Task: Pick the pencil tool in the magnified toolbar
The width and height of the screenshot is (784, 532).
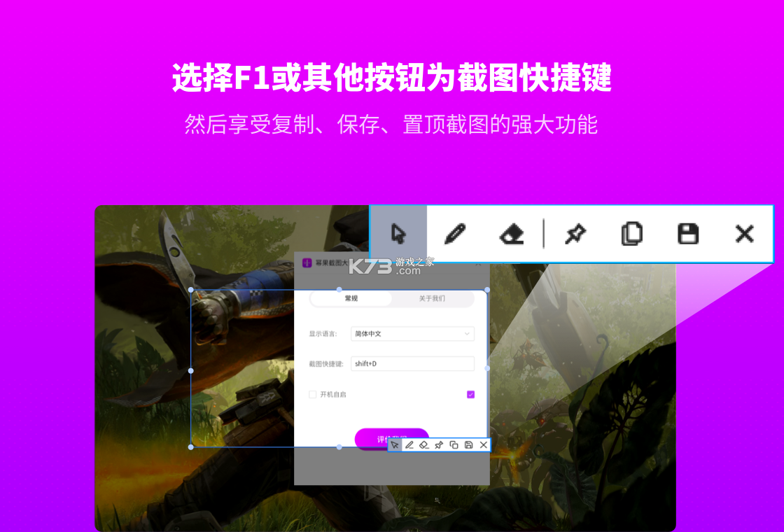Action: [455, 234]
